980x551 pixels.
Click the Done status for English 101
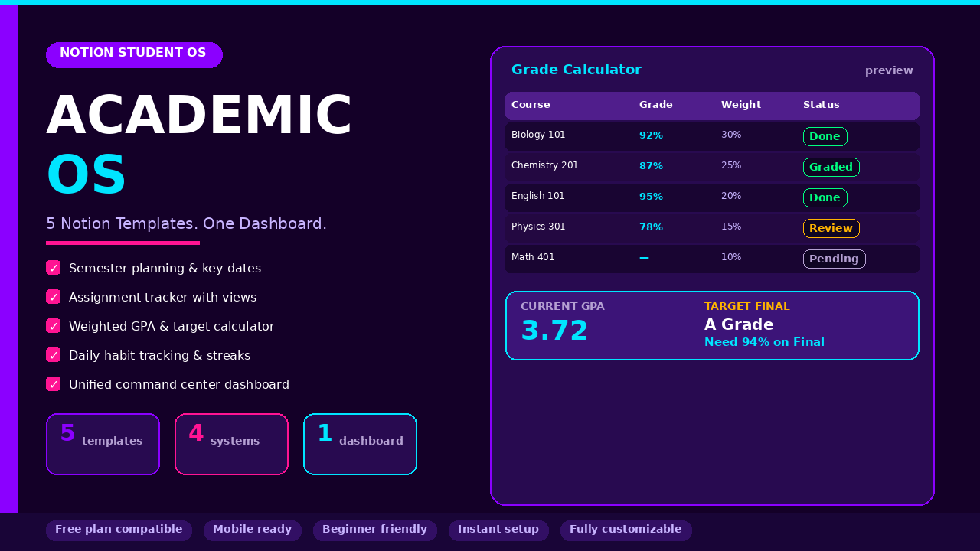(825, 197)
